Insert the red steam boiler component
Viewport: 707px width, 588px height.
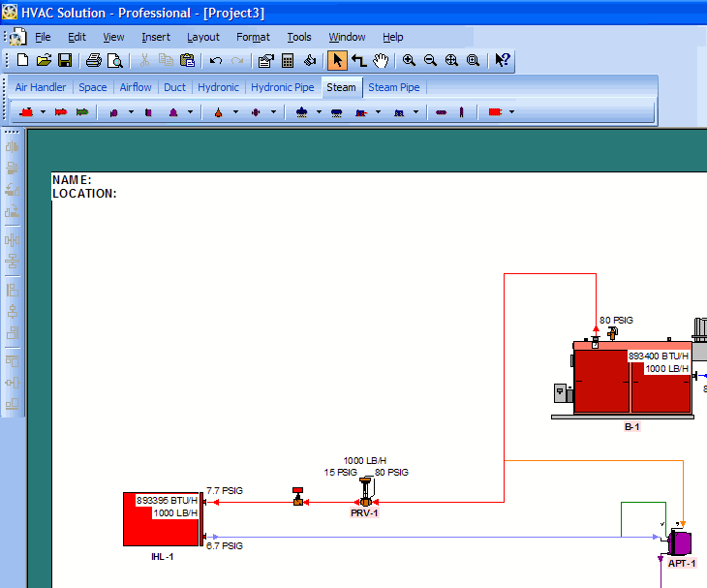click(26, 112)
